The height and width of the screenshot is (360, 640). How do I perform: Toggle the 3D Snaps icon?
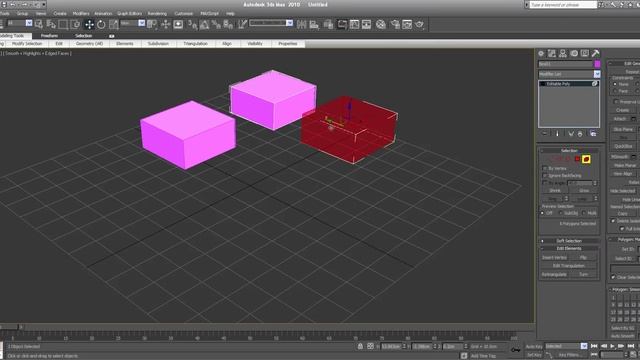pyautogui.click(x=192, y=24)
